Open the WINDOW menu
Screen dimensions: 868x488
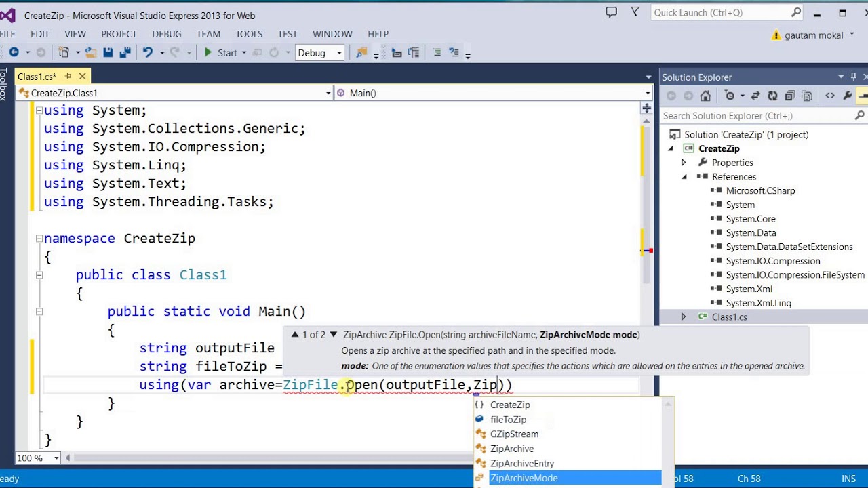click(332, 34)
